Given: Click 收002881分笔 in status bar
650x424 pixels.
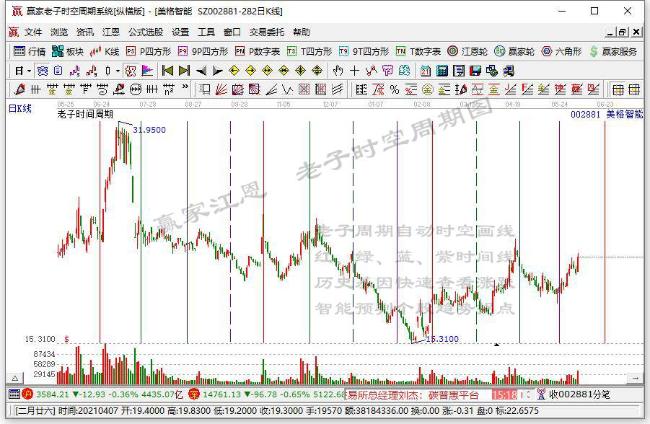Looking at the screenshot, I should pos(580,394).
